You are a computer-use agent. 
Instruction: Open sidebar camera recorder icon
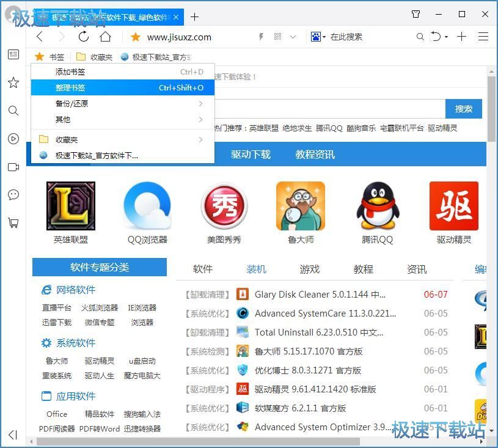click(x=13, y=167)
